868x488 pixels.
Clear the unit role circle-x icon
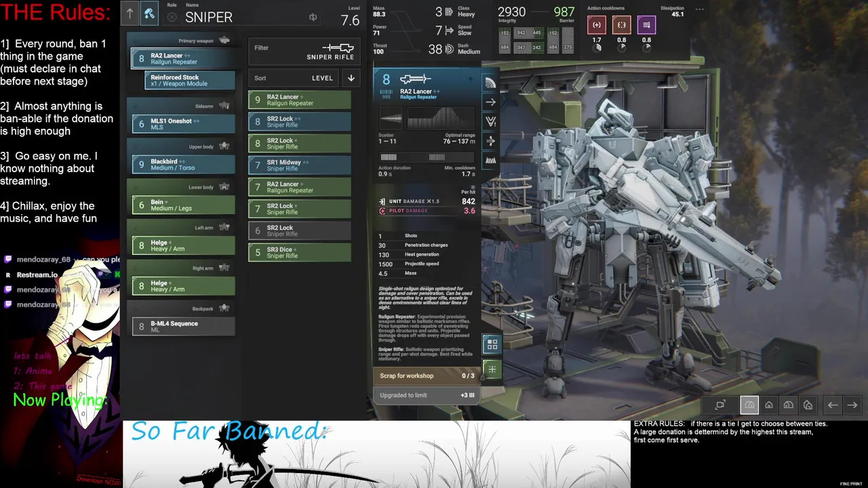pos(172,18)
